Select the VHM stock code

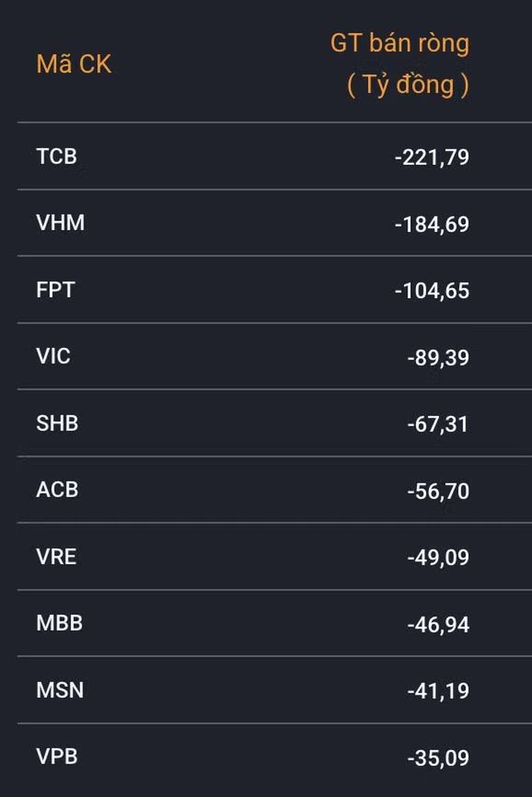click(x=60, y=223)
